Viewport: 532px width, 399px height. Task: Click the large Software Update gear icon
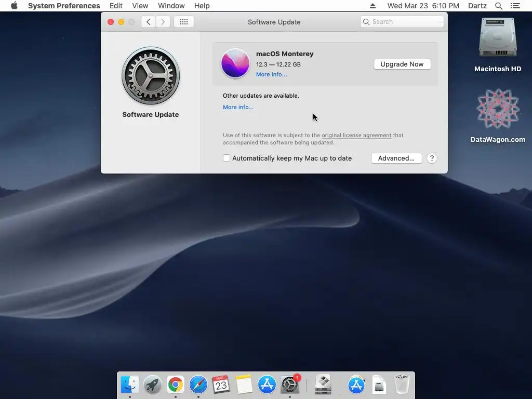tap(151, 75)
